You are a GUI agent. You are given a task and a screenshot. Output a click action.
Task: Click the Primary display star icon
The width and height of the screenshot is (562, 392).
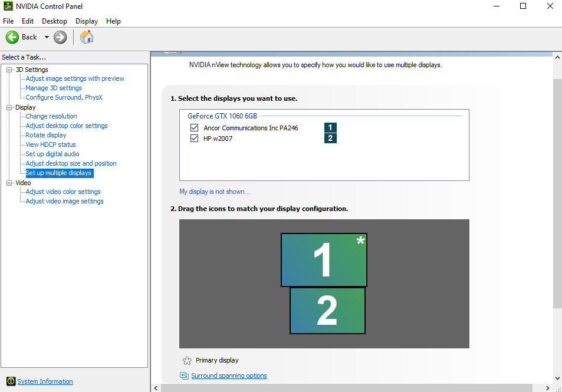click(x=187, y=361)
